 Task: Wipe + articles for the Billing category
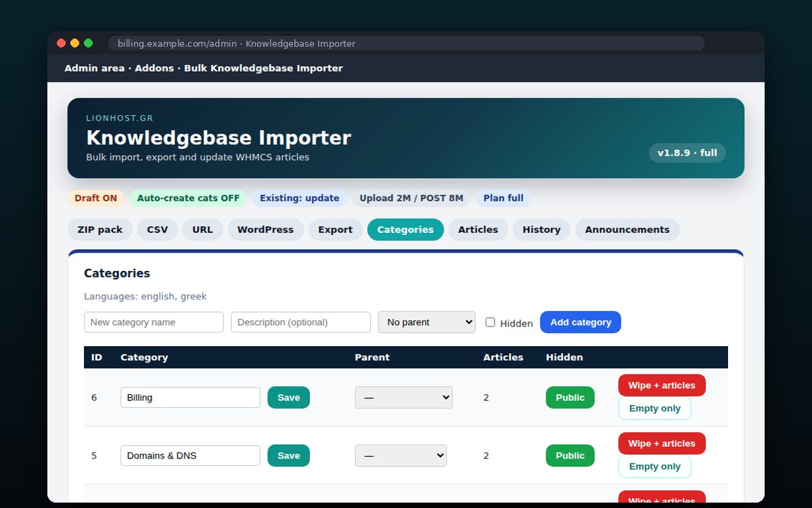tap(662, 385)
